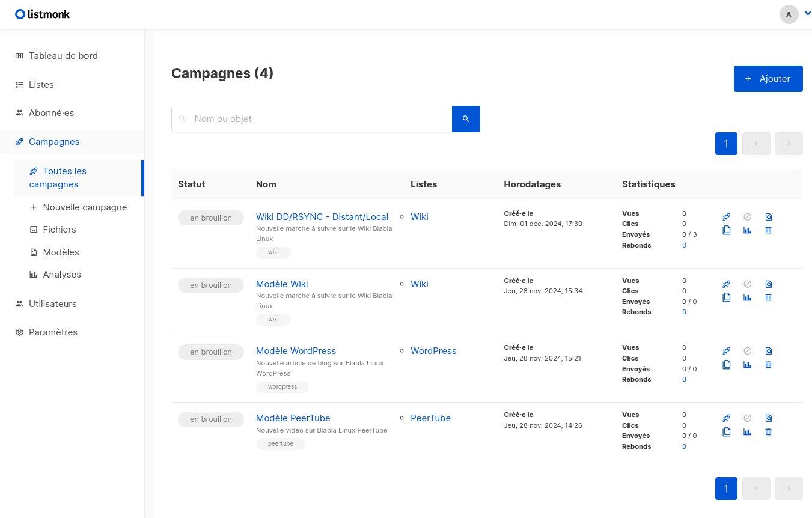Viewport: 812px width, 518px height.
Task: Open analytics for Modèle PeerTube campaign
Action: [x=747, y=432]
